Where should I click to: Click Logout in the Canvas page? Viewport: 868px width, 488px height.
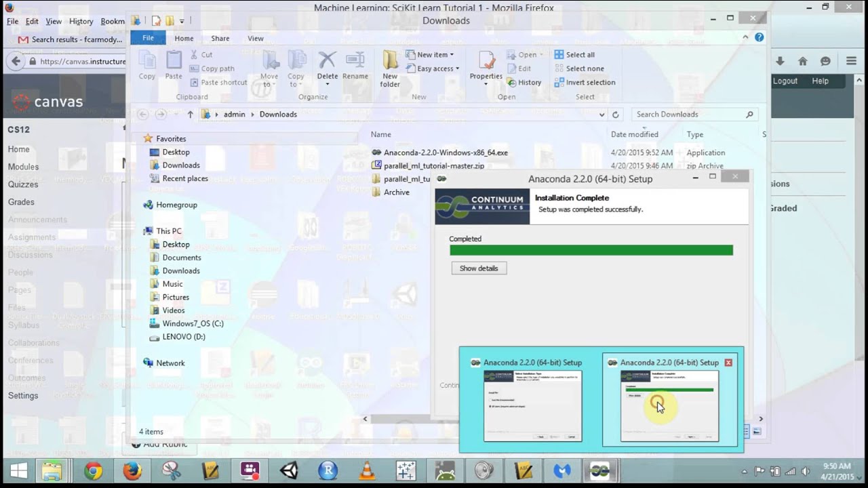click(x=785, y=81)
